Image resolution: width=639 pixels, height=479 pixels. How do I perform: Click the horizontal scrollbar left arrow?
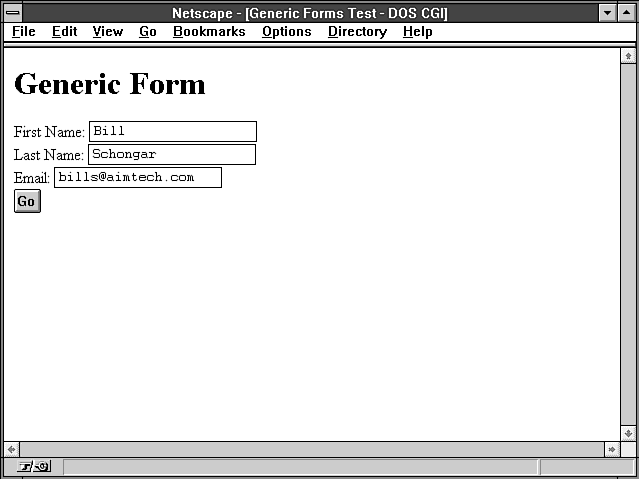click(11, 449)
